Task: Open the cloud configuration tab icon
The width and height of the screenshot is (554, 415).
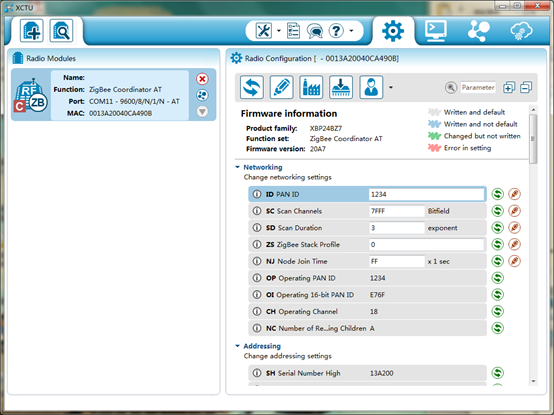Action: (521, 31)
